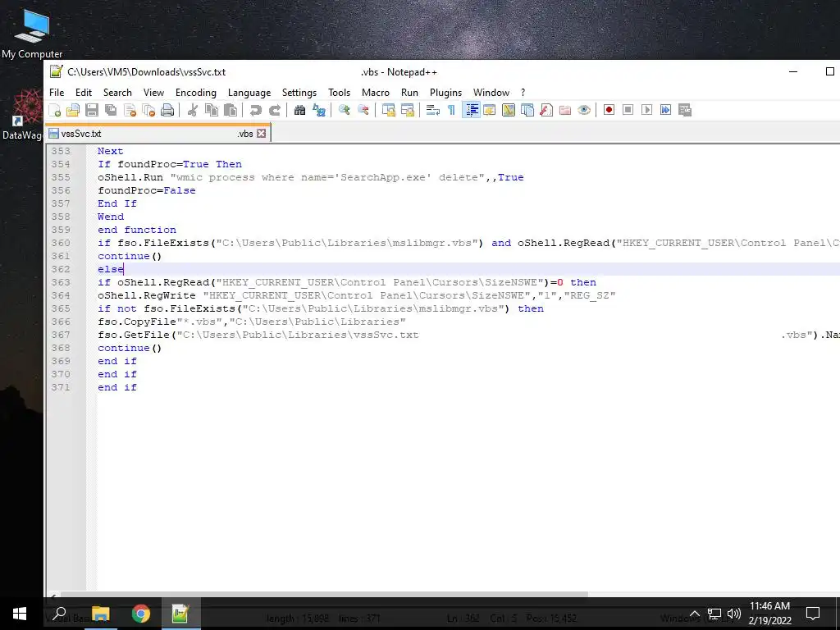Open the Document List panel icon

click(527, 111)
